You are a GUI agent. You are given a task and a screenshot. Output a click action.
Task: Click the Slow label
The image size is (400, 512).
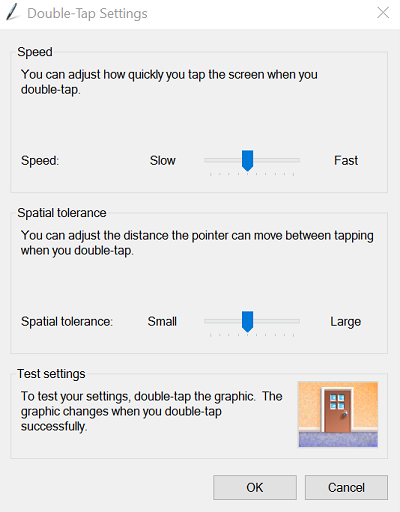[162, 161]
